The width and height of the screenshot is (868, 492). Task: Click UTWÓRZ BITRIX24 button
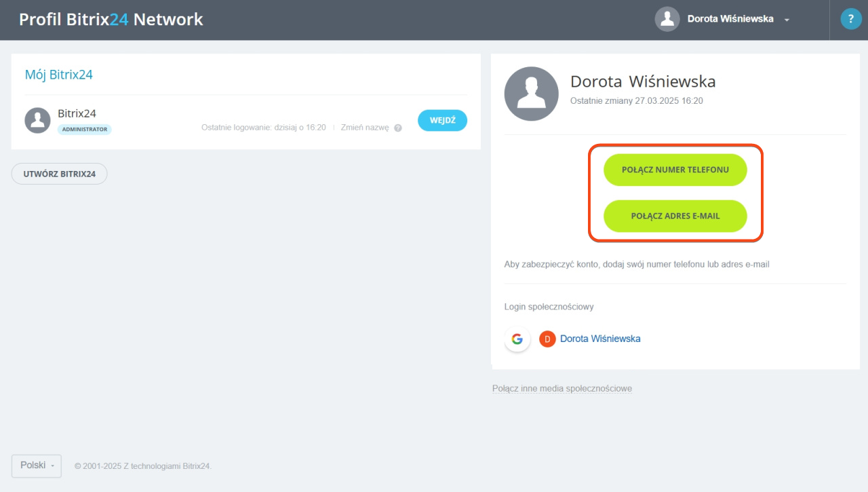click(60, 174)
